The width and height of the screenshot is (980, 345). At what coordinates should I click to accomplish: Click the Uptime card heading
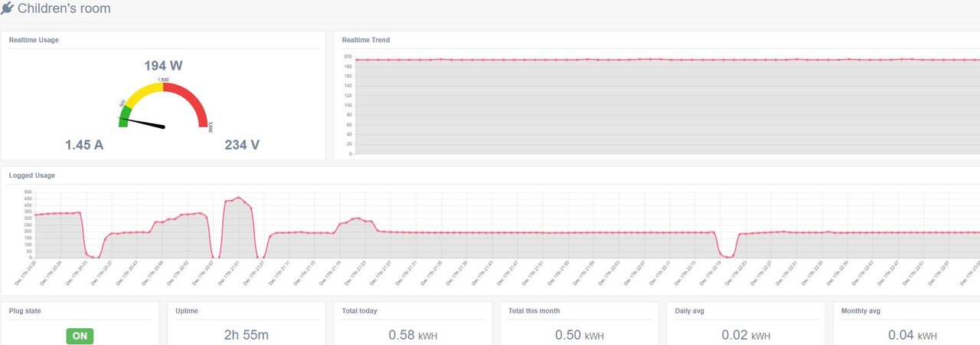(188, 311)
